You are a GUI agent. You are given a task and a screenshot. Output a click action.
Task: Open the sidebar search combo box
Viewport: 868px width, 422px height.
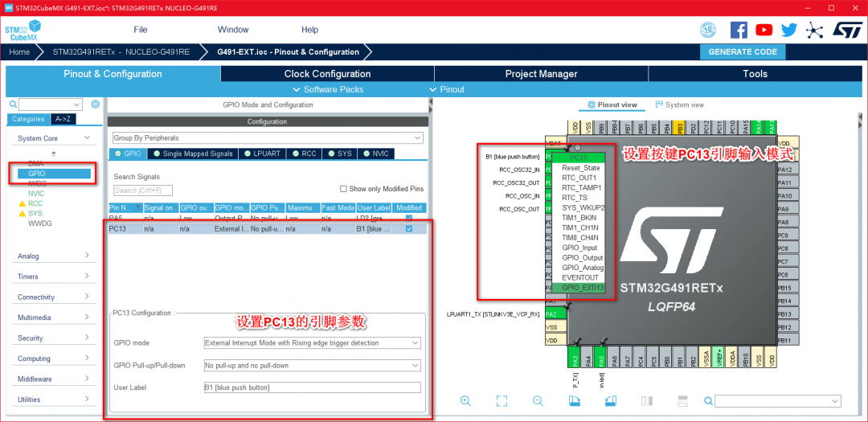(x=51, y=104)
